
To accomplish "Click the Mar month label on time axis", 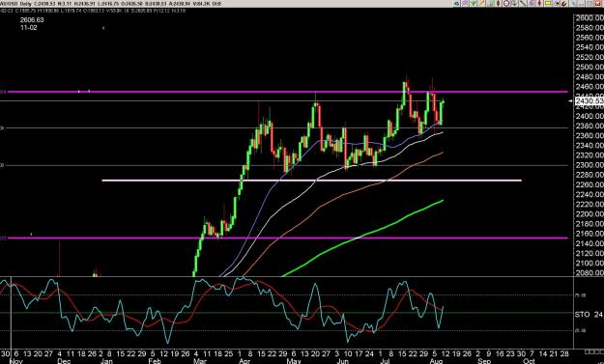I will tap(199, 361).
